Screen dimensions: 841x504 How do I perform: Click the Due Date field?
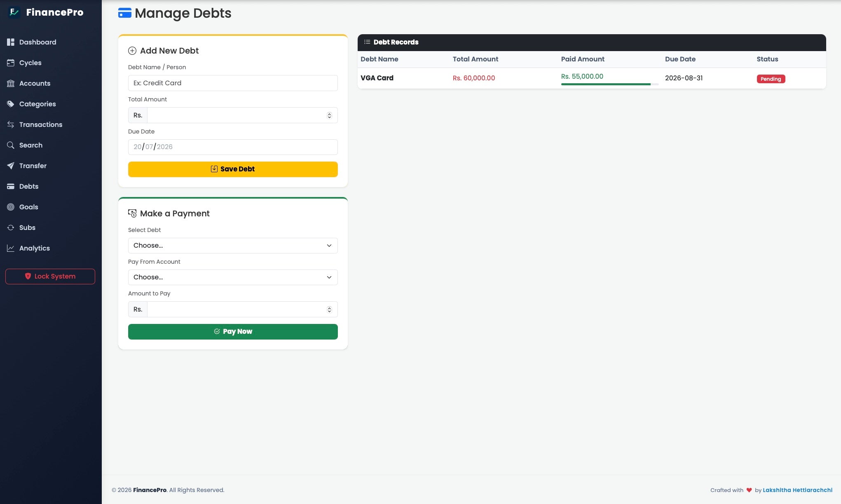tap(233, 147)
